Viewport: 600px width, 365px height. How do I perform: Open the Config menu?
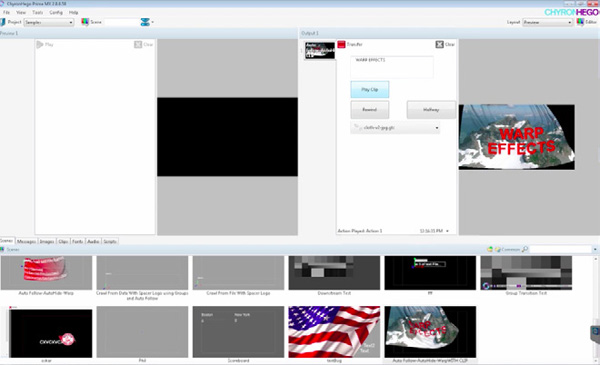coord(56,13)
